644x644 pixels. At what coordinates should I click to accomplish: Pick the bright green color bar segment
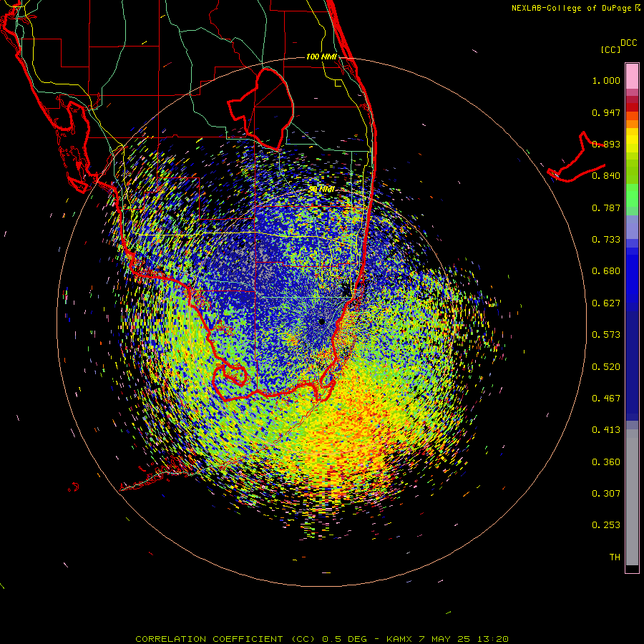pyautogui.click(x=632, y=195)
